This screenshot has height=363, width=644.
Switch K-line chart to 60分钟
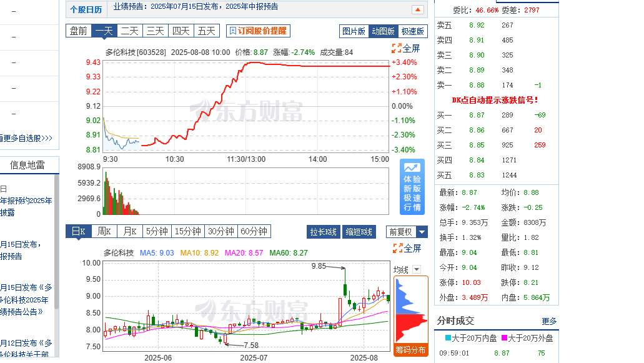click(x=254, y=231)
